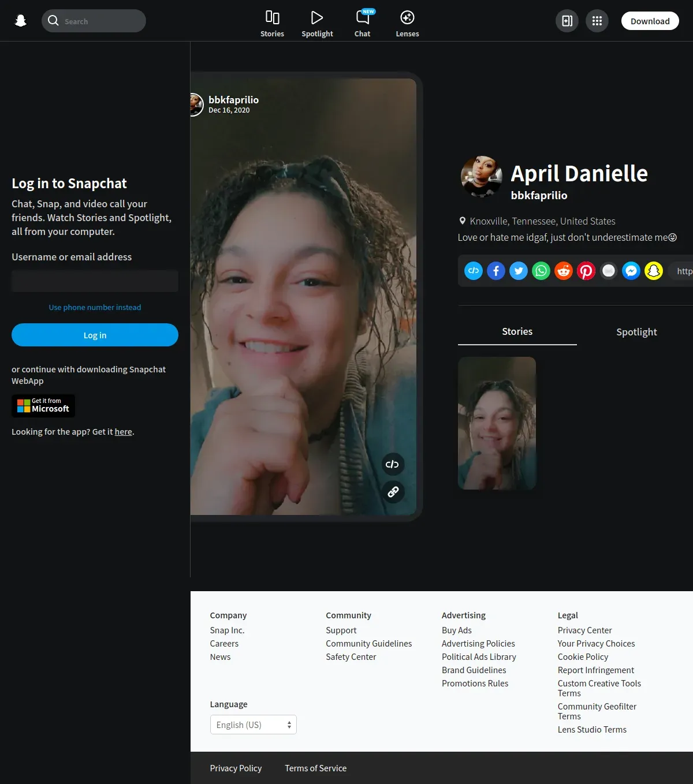Share profile on Reddit

564,271
